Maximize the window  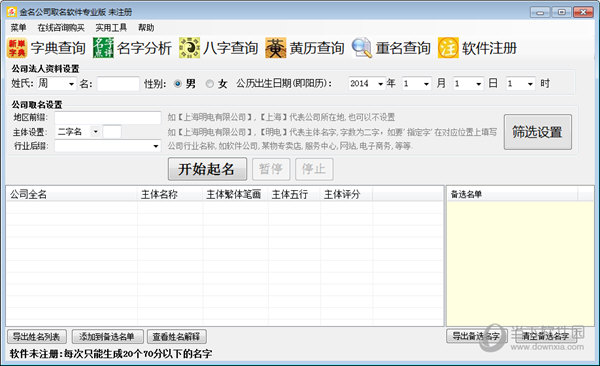click(561, 12)
